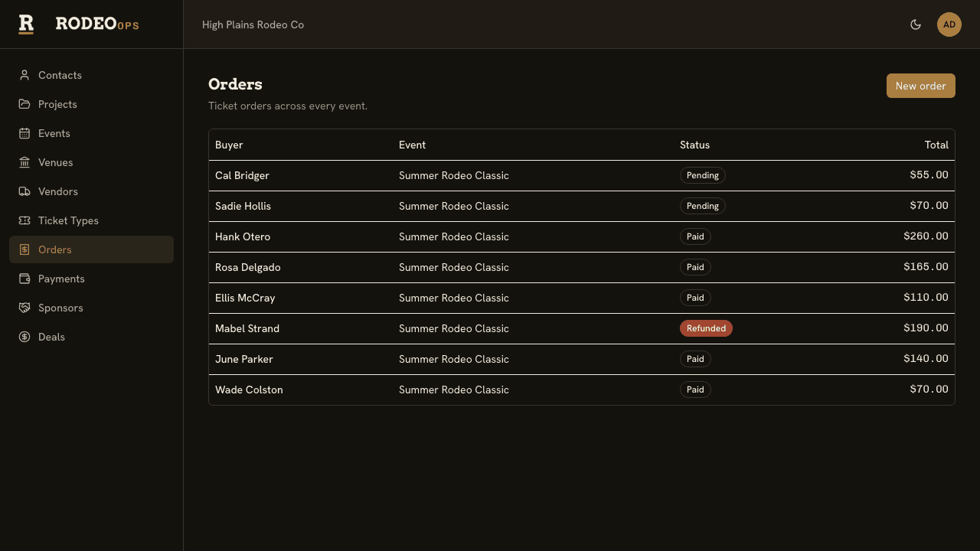The width and height of the screenshot is (980, 551).
Task: Click the Projects folder icon
Action: point(24,104)
